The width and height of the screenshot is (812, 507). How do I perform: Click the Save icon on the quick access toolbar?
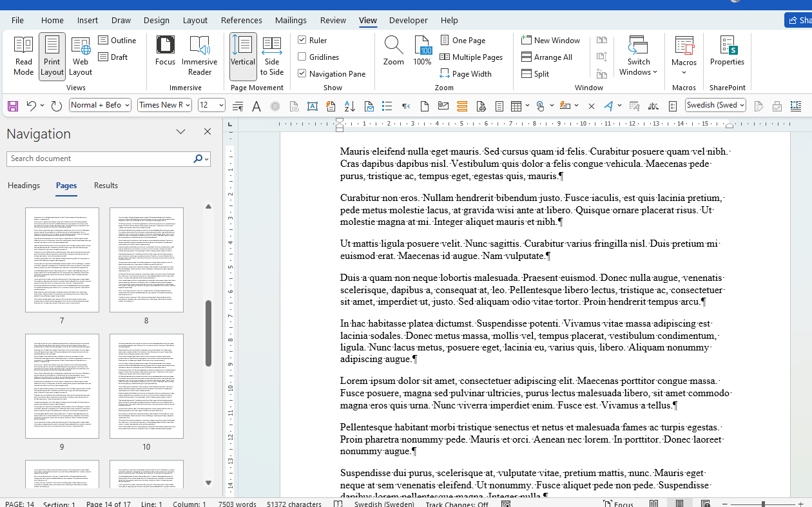[13, 106]
